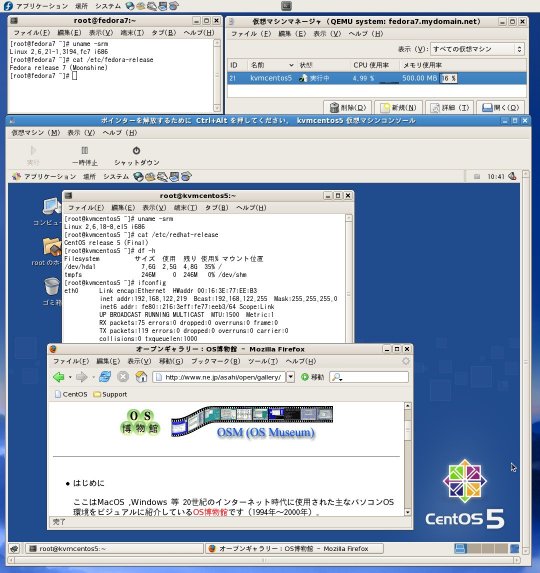This screenshot has width=540, height=573.
Task: Open the trash desktop icon
Action: tap(52, 287)
